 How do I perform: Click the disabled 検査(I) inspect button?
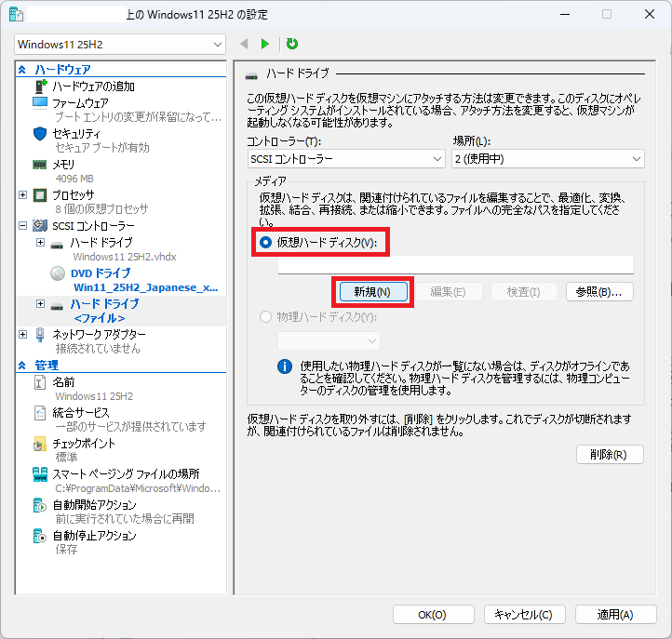(x=524, y=292)
